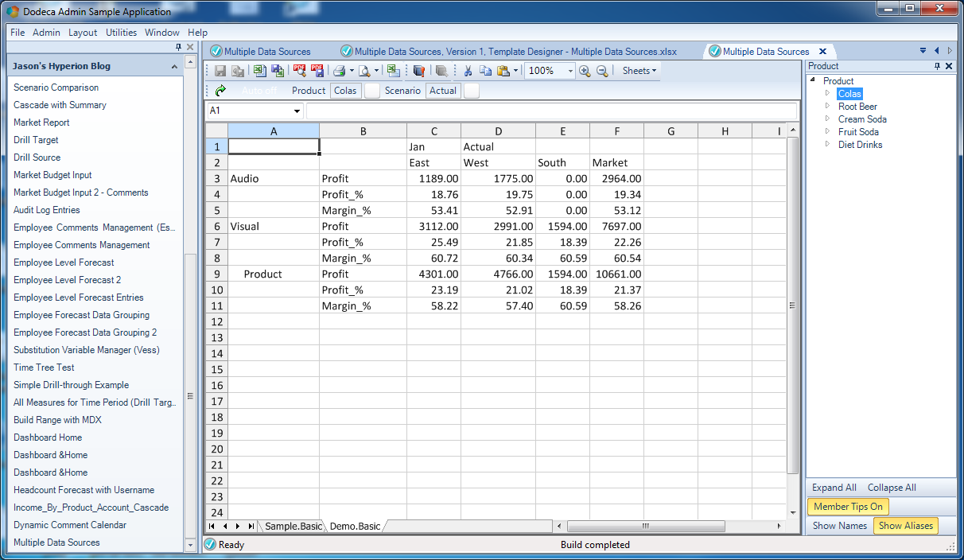Switch to the Sample.Basic sheet tab
964x560 pixels.
pos(293,527)
